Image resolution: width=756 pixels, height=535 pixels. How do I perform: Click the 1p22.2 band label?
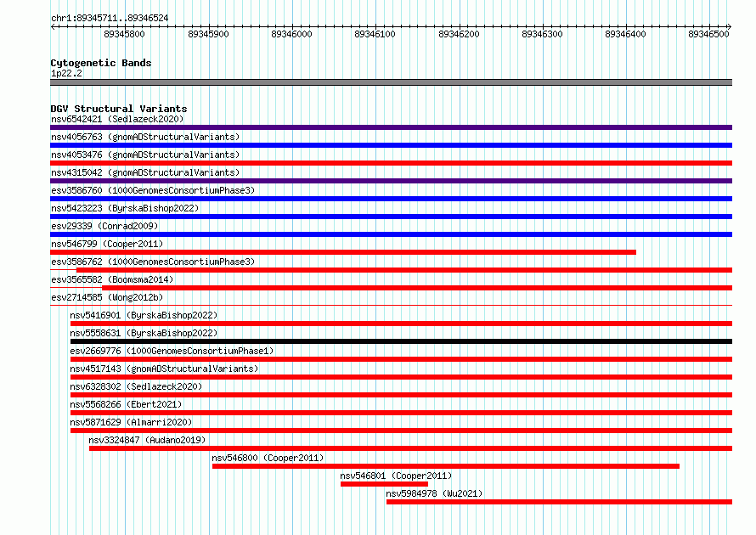pyautogui.click(x=66, y=73)
